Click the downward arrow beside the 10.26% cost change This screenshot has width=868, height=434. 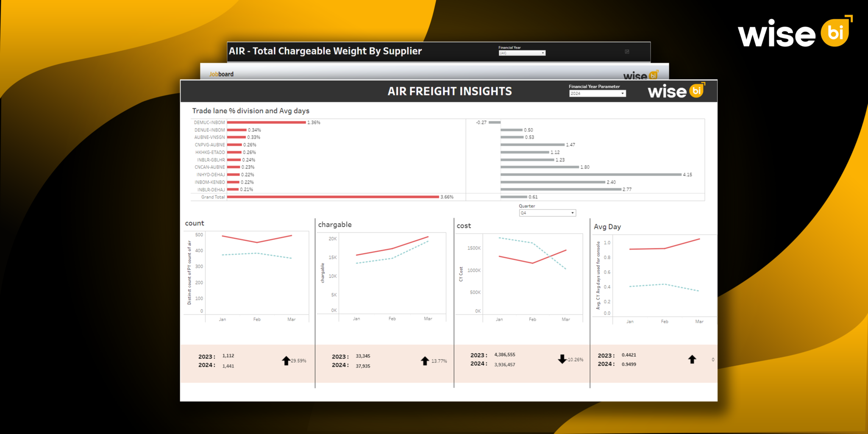tap(563, 359)
